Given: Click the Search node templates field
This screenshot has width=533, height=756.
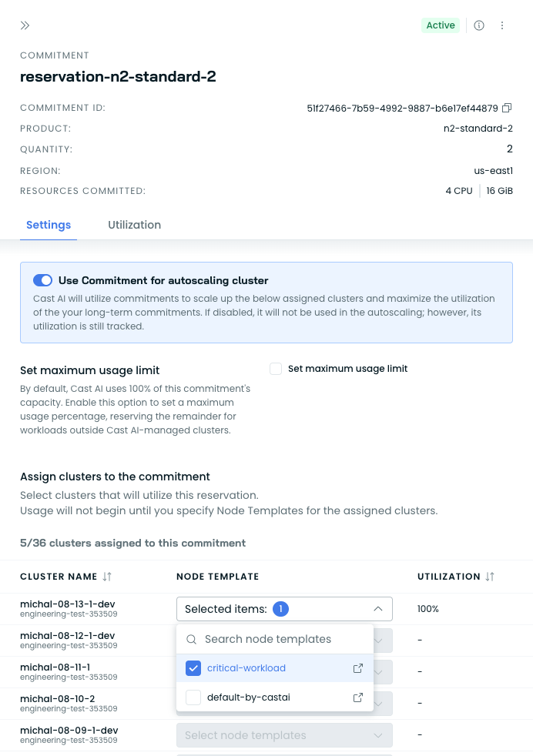Looking at the screenshot, I should (275, 639).
